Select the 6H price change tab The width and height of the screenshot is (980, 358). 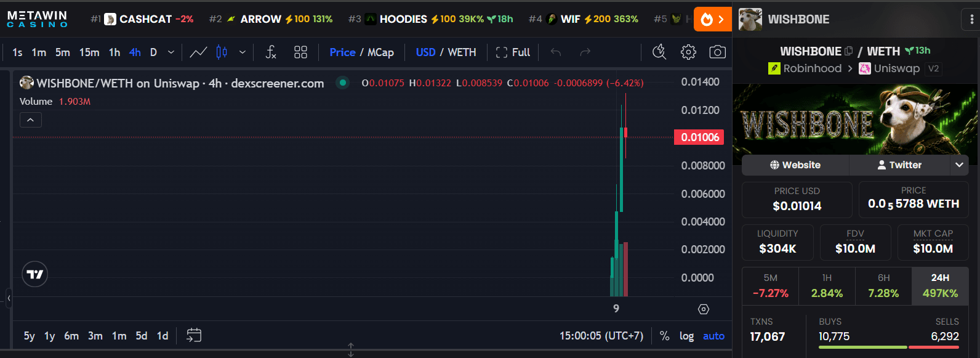tap(883, 286)
